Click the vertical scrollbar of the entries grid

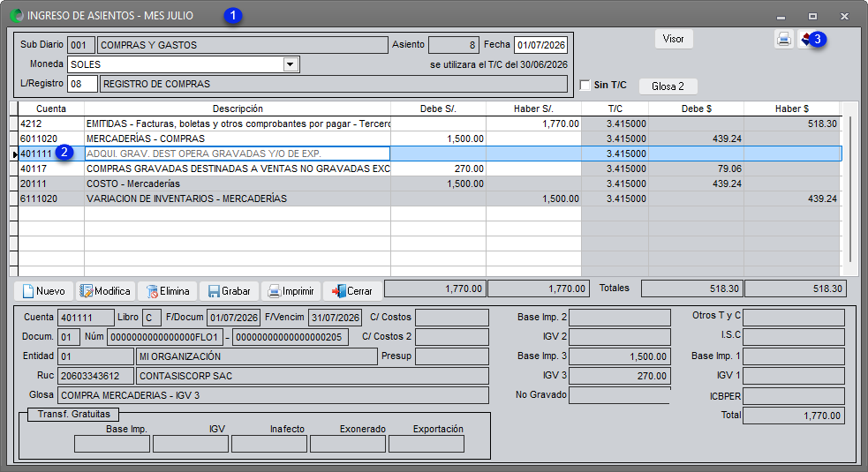coord(850,188)
